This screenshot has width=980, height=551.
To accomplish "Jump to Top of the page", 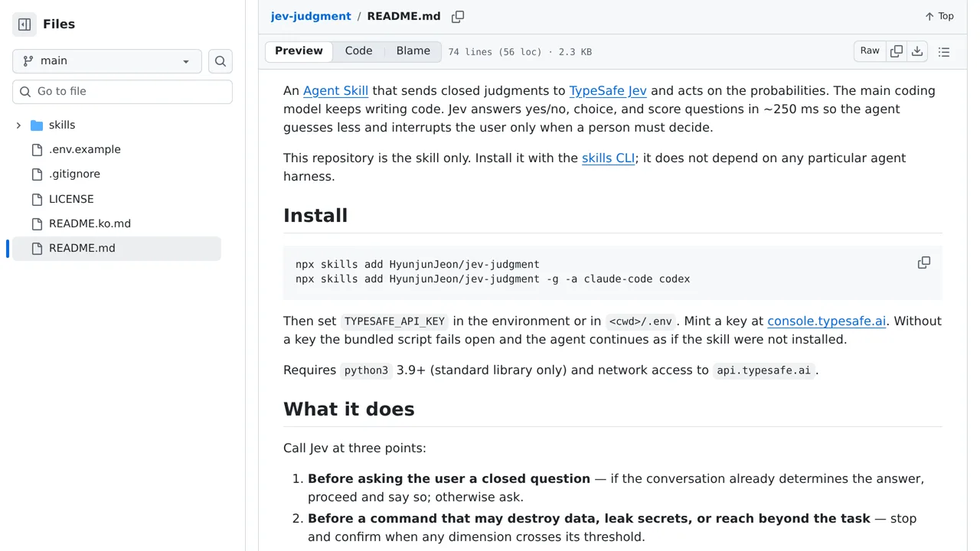I will point(939,16).
